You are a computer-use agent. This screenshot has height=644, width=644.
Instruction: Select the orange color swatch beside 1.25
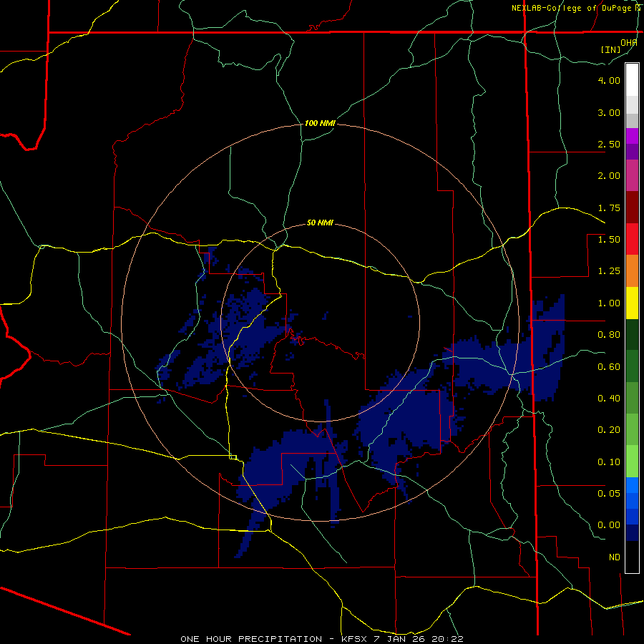pyautogui.click(x=632, y=271)
